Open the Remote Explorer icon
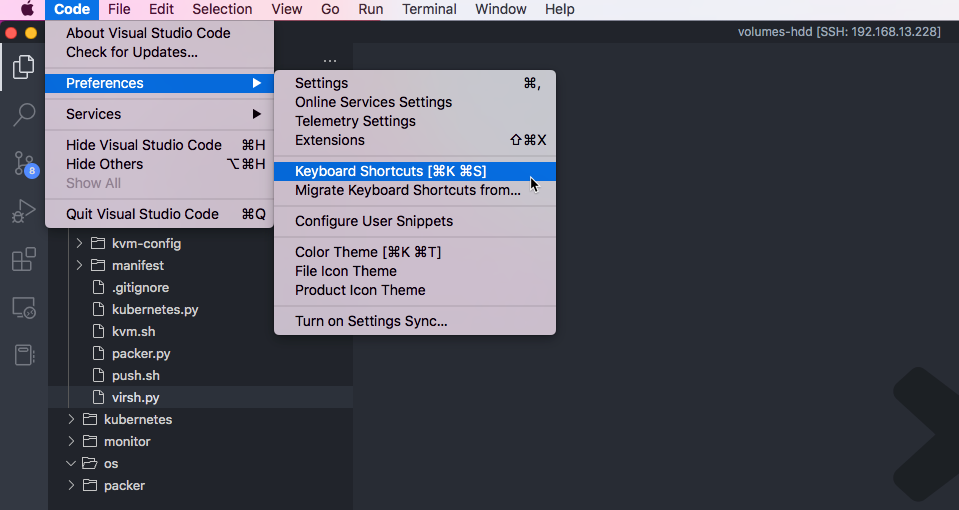This screenshot has width=959, height=510. pyautogui.click(x=24, y=307)
